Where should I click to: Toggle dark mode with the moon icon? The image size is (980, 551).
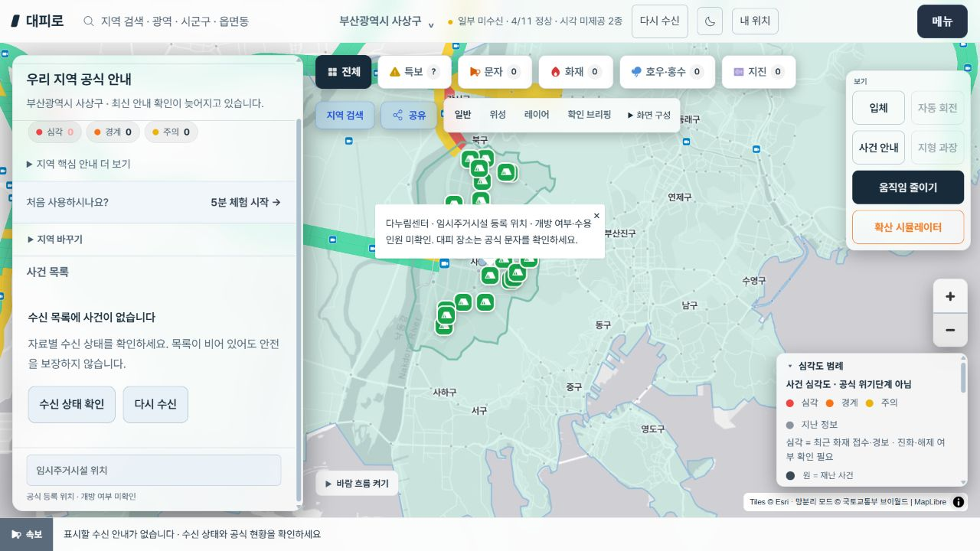[x=710, y=21]
